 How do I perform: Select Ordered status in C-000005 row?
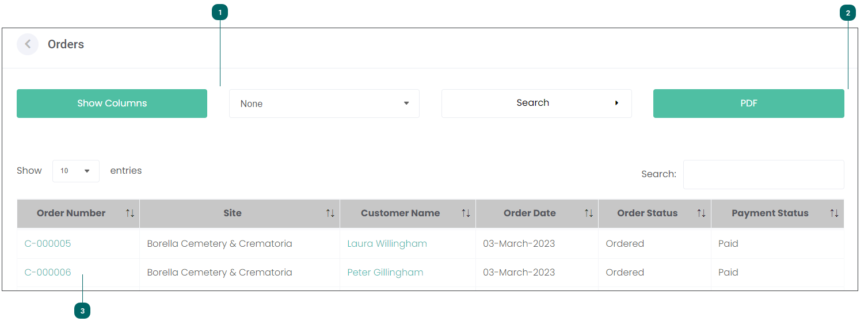(625, 244)
